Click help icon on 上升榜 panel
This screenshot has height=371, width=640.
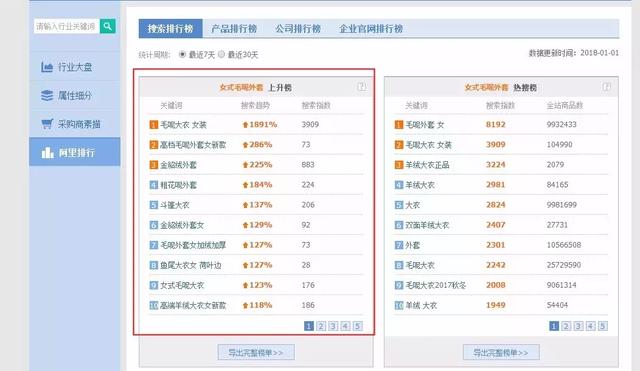click(362, 87)
